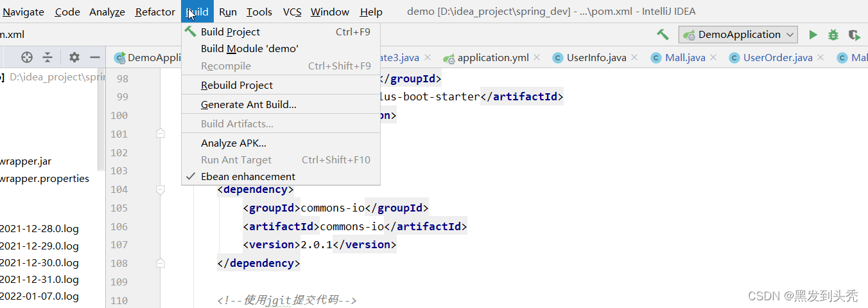Choose Build Project from the Build menu
This screenshot has width=868, height=308.
pyautogui.click(x=281, y=32)
